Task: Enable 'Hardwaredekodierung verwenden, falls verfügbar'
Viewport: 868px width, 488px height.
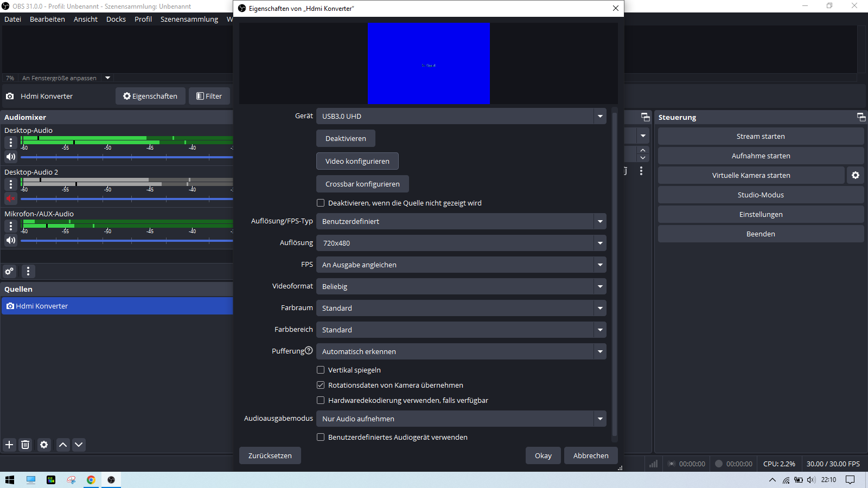Action: 321,400
